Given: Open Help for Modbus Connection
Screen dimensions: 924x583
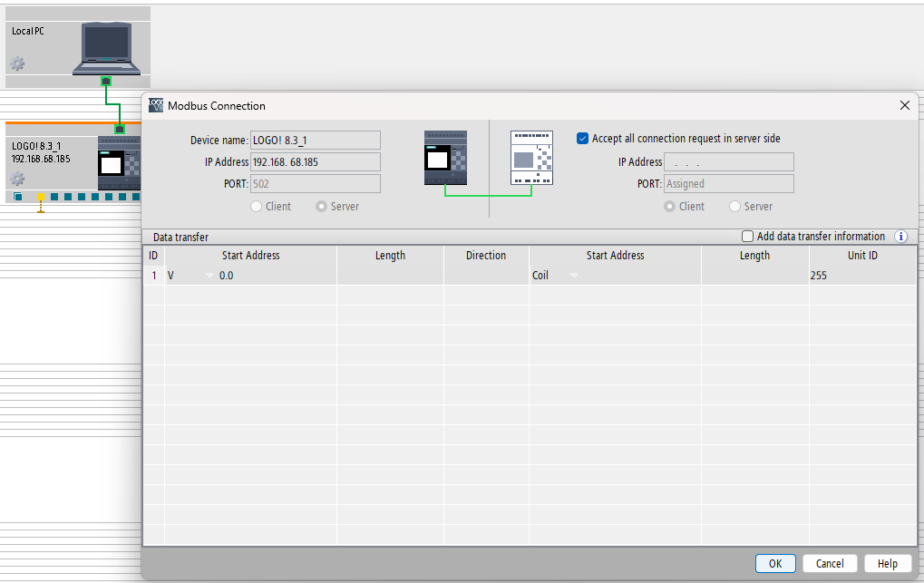Looking at the screenshot, I should (x=887, y=563).
